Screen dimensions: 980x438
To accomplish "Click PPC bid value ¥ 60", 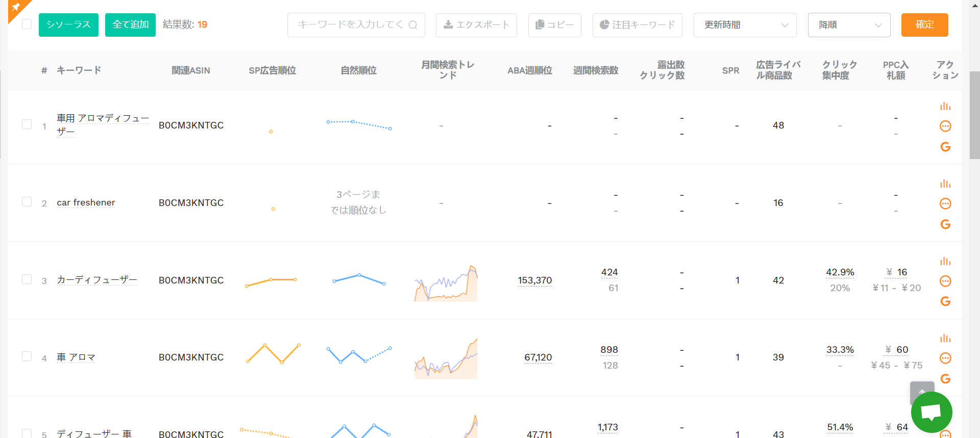I will [897, 350].
